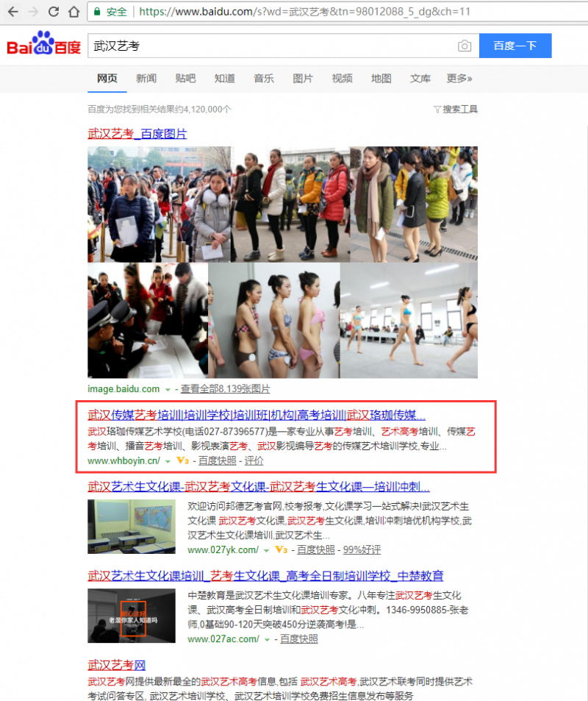This screenshot has width=588, height=701.
Task: Open the dropdown arrow after image.baidu.com
Action: tap(168, 391)
